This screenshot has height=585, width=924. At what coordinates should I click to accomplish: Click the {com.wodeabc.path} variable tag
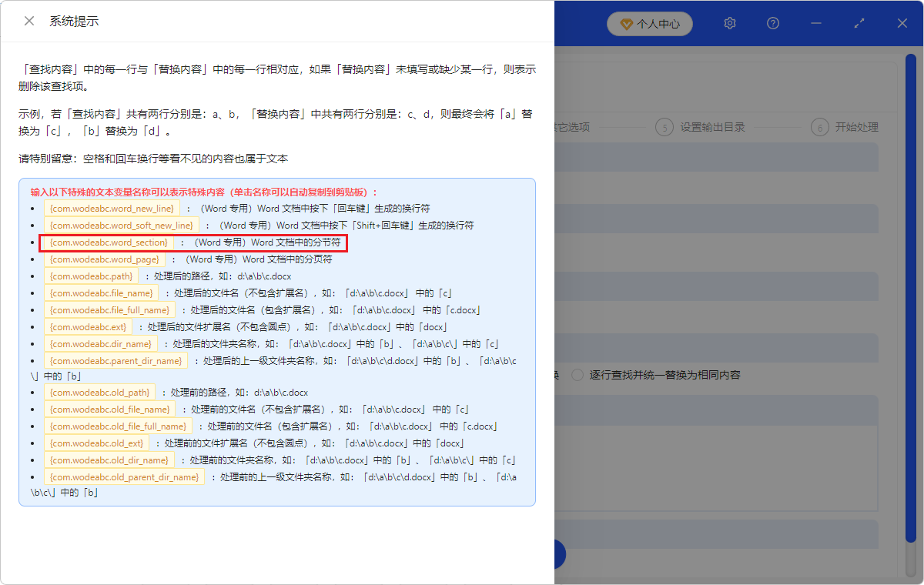click(91, 276)
